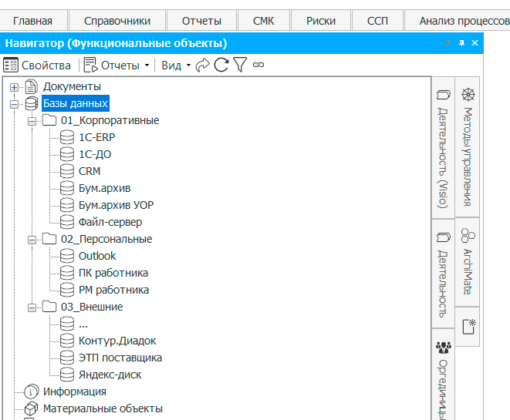
Task: Collapse the 03_Внешние folder
Action: pos(32,307)
